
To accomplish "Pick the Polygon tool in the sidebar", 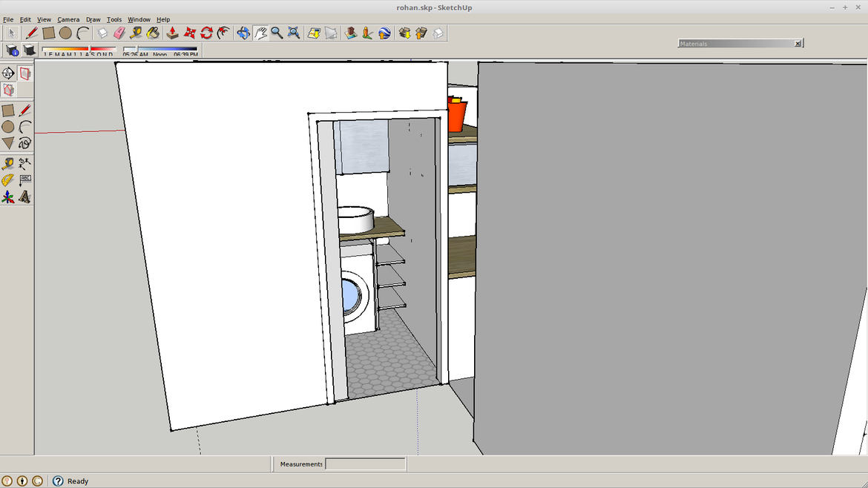I will tap(9, 143).
